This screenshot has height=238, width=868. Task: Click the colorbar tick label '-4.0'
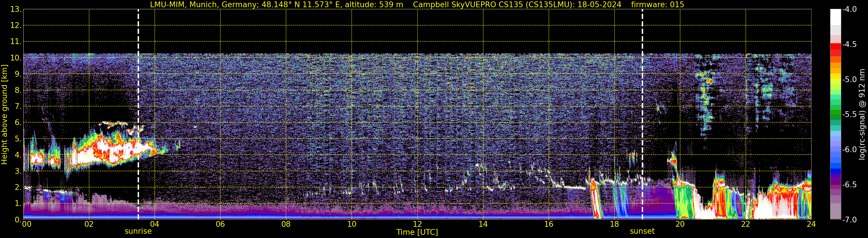tap(850, 10)
